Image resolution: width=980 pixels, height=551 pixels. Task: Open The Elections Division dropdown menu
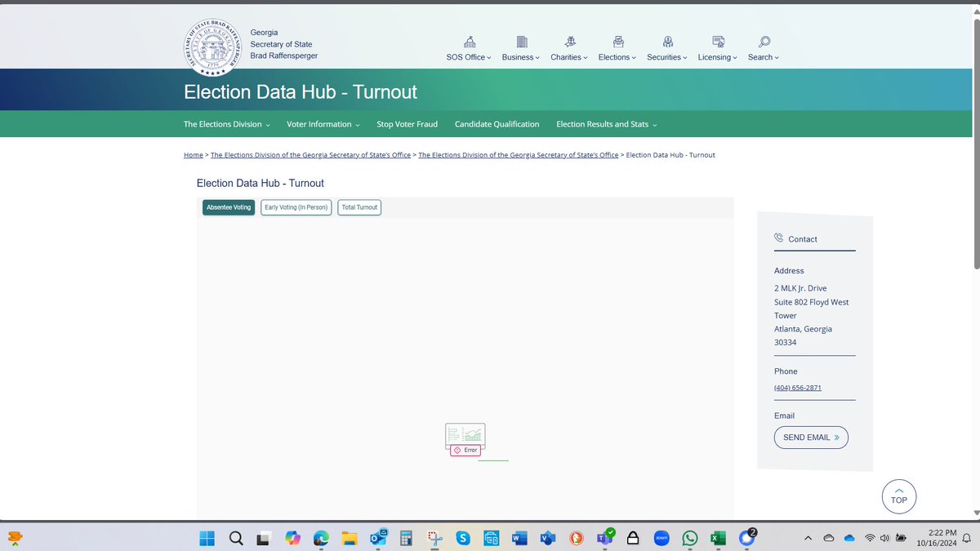(226, 124)
